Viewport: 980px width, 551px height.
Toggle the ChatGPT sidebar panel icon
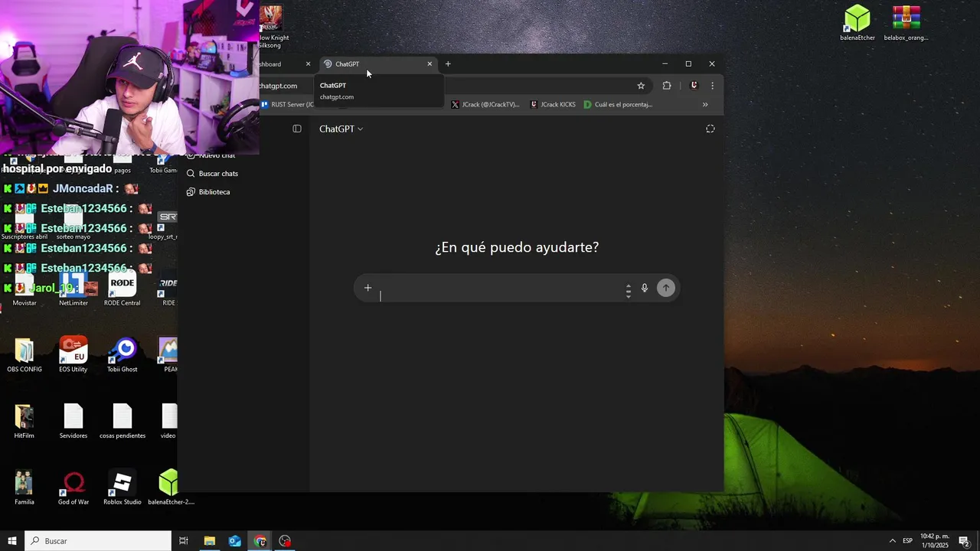tap(297, 129)
